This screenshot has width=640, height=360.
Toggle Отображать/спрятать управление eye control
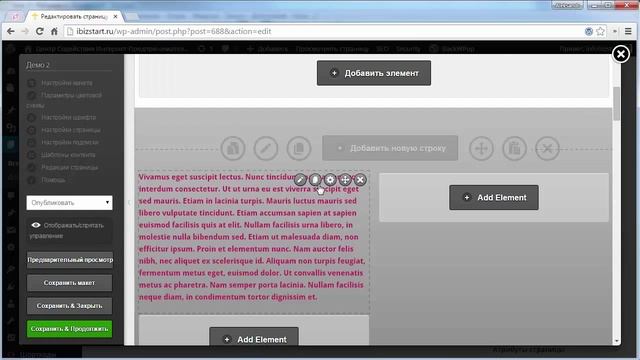pos(69,230)
